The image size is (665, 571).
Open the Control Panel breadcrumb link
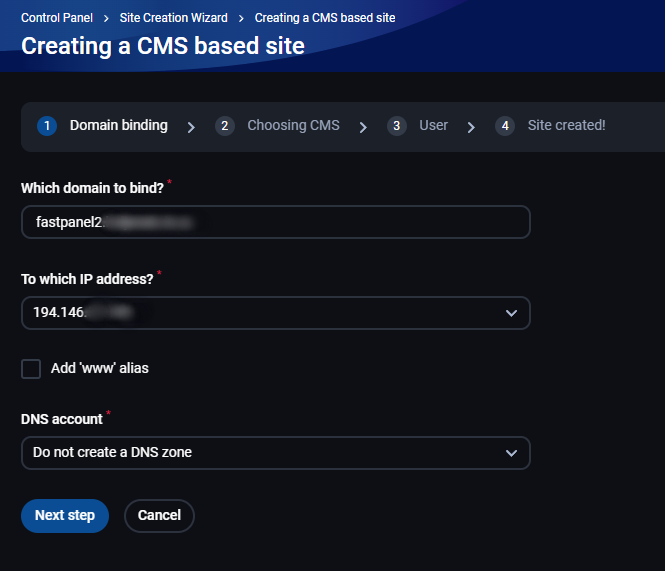pos(57,18)
